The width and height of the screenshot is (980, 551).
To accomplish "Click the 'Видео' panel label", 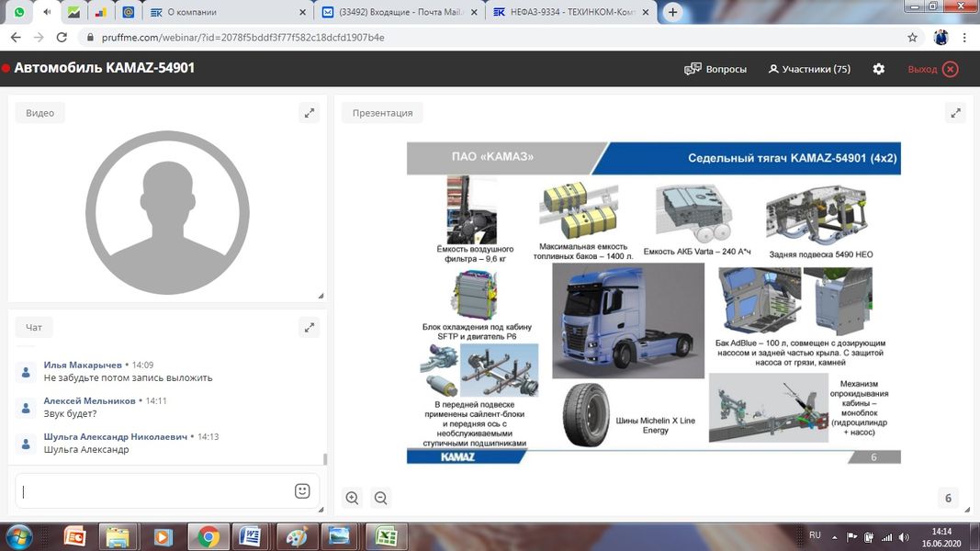I will point(40,113).
